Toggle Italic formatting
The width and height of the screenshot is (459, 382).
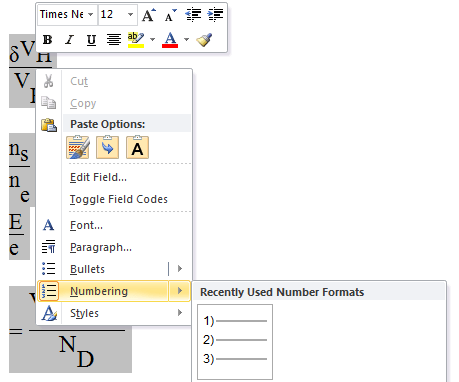tap(69, 40)
